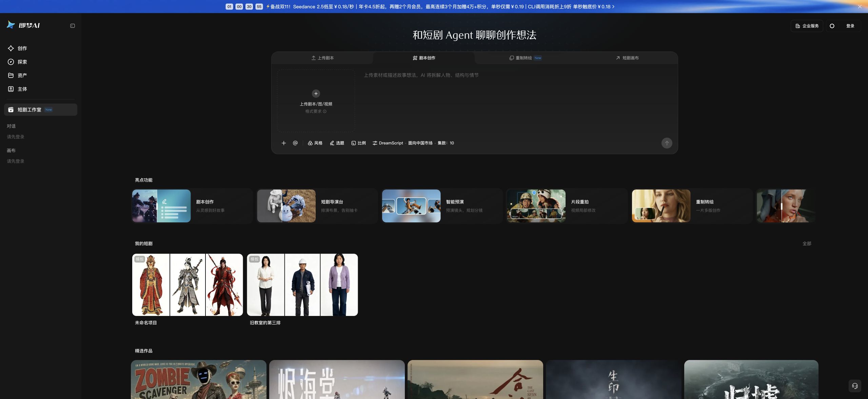The image size is (868, 399).
Task: Open the 剧本创作 feature card
Action: click(x=192, y=206)
